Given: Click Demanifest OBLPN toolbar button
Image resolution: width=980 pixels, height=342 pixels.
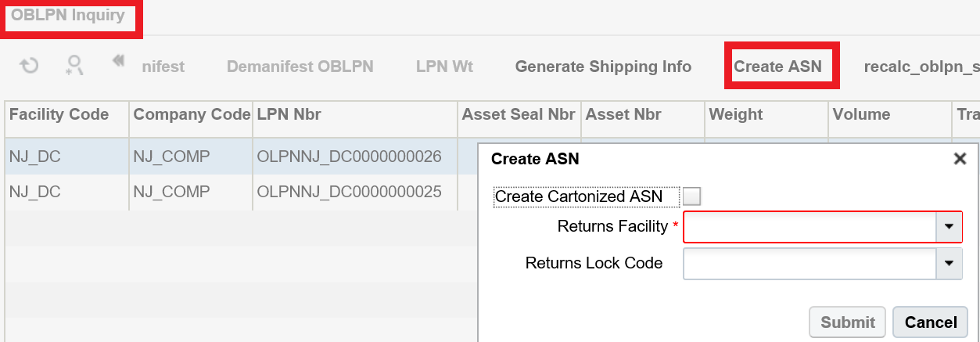Looking at the screenshot, I should pos(300,67).
